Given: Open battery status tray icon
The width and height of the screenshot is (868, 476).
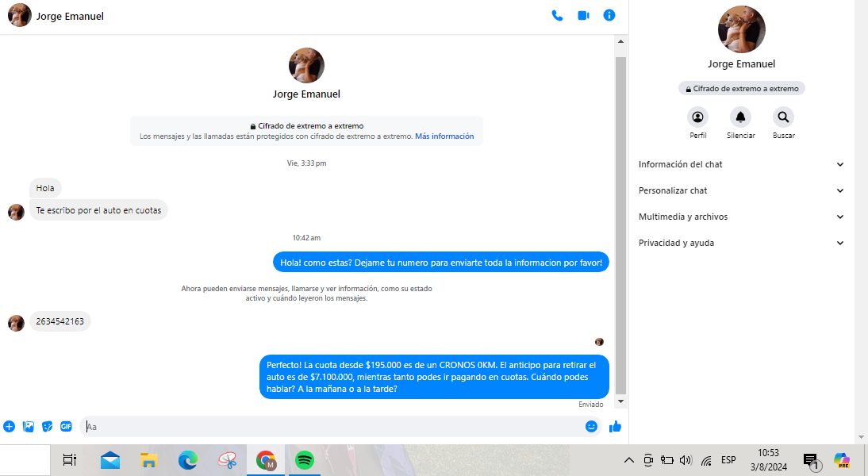Looking at the screenshot, I should (x=667, y=460).
